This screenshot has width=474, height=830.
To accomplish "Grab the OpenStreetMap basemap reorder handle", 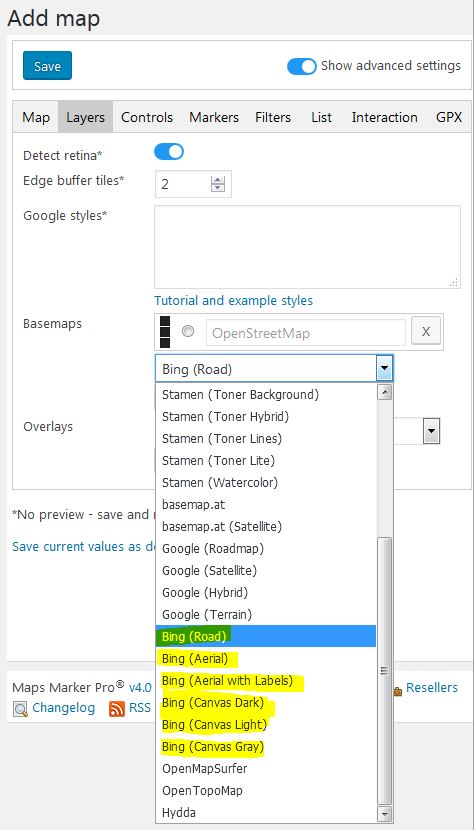I will (x=165, y=332).
